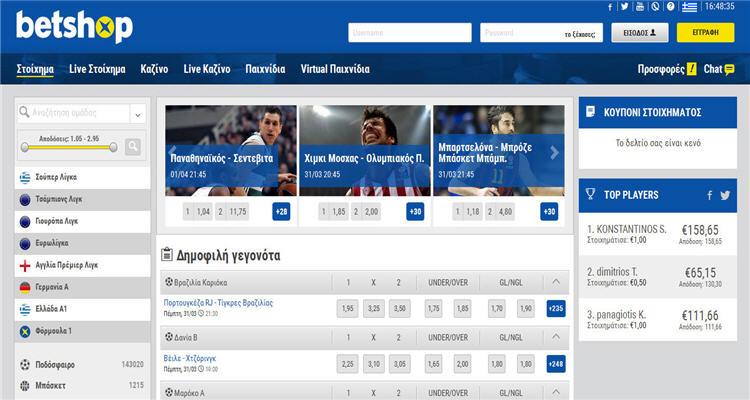Collapse the Denmark B event group
Viewport: 750px width, 400px height.
click(x=556, y=336)
